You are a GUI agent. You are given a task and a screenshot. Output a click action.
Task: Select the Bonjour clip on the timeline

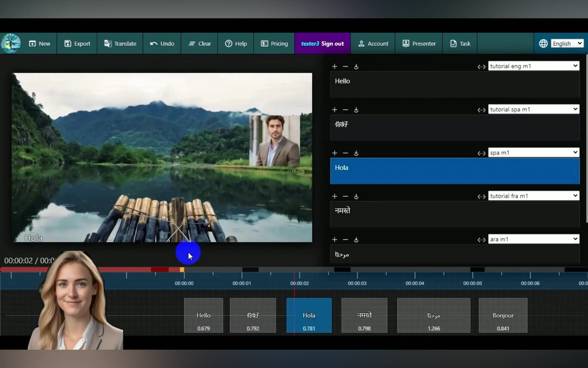coord(503,315)
